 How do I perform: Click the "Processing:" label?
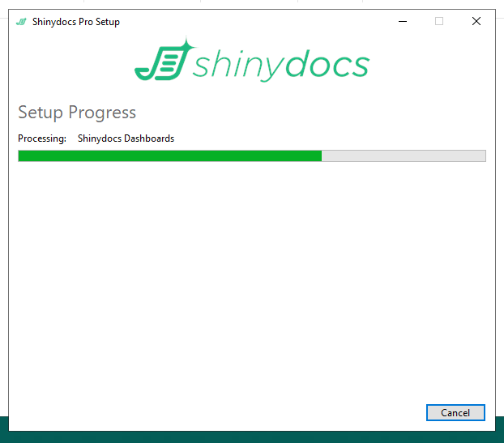pos(42,138)
